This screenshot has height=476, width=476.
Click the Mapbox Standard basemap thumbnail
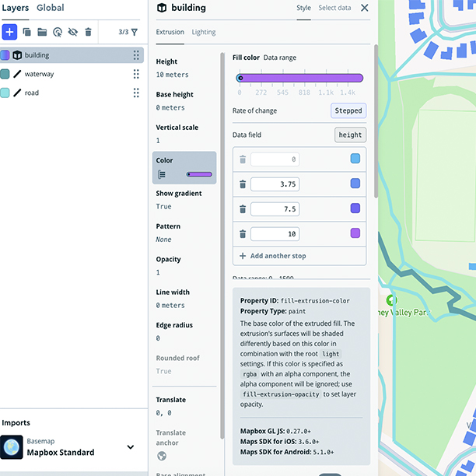coord(12,447)
